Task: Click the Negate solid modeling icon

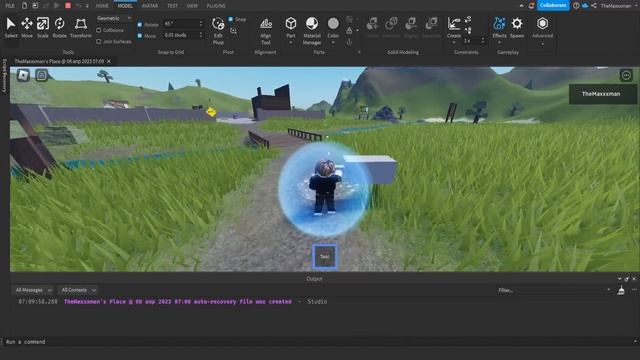Action: tap(411, 27)
